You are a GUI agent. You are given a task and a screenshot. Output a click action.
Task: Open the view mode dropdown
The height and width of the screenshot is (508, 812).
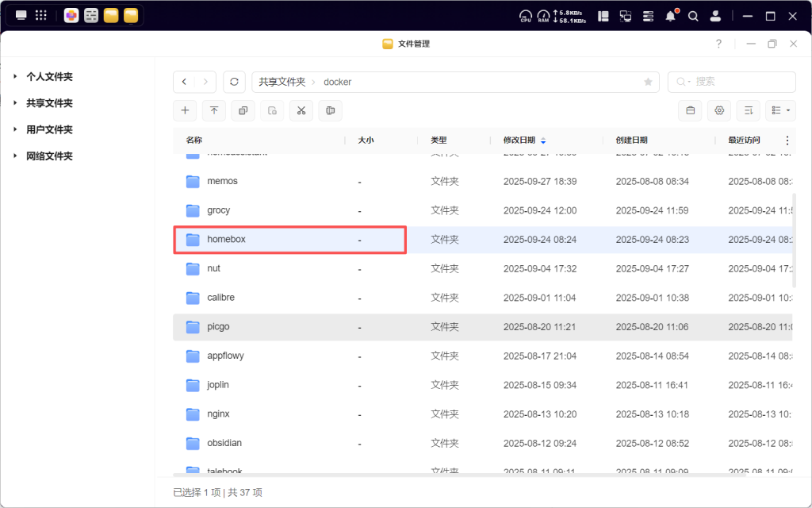coord(781,110)
